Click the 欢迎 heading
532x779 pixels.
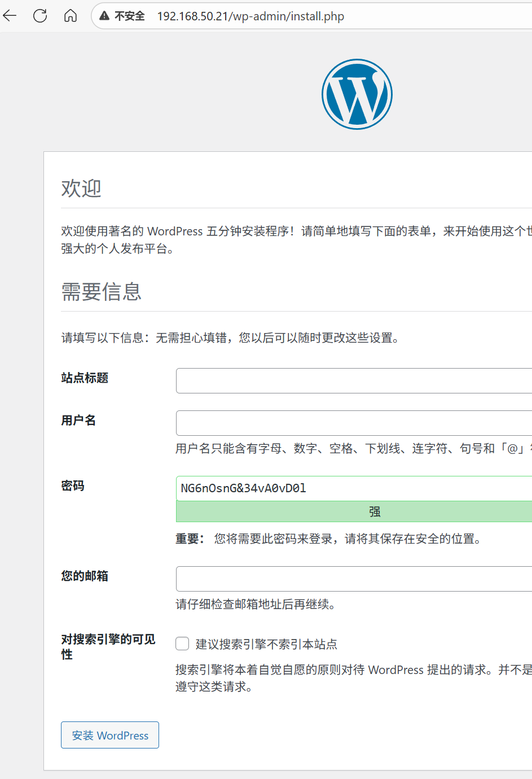pyautogui.click(x=81, y=188)
